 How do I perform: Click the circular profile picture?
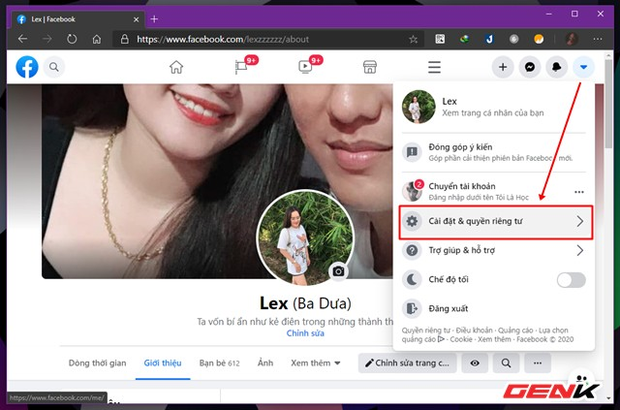(x=305, y=237)
